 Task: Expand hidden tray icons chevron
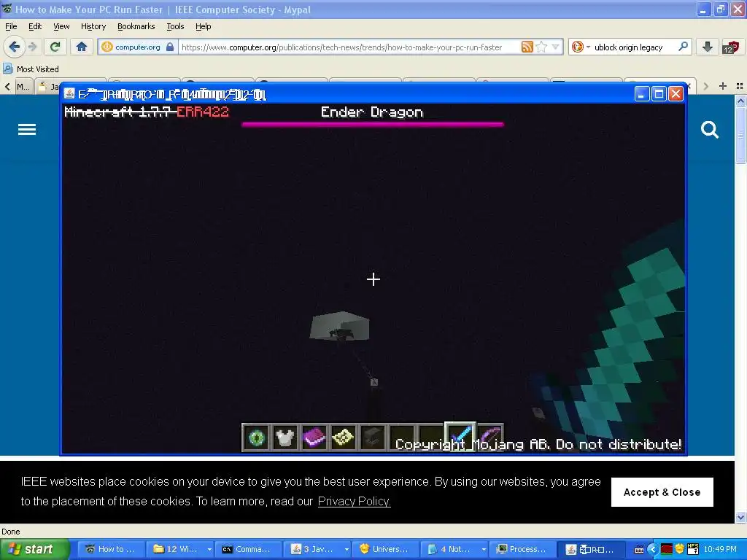point(653,549)
